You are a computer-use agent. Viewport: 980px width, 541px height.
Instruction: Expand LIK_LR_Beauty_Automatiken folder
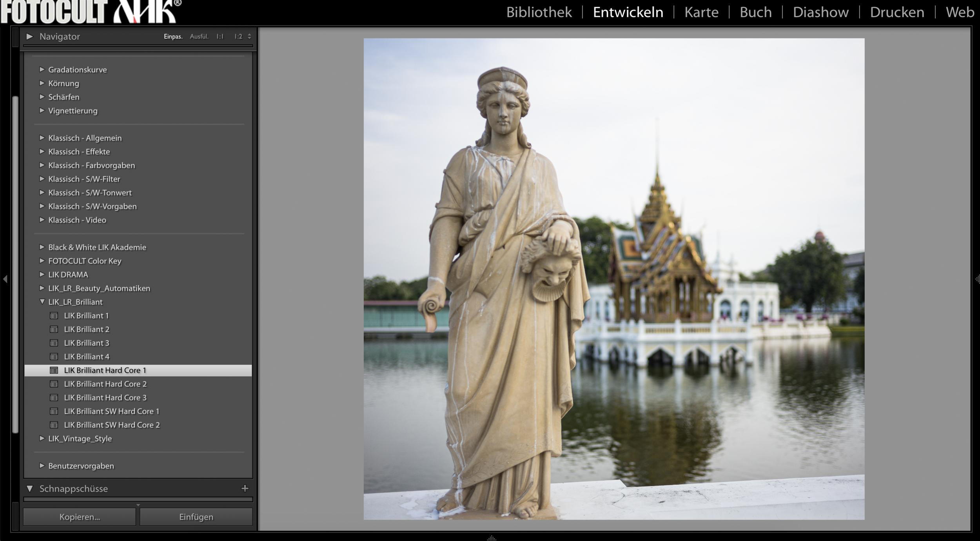click(x=42, y=288)
